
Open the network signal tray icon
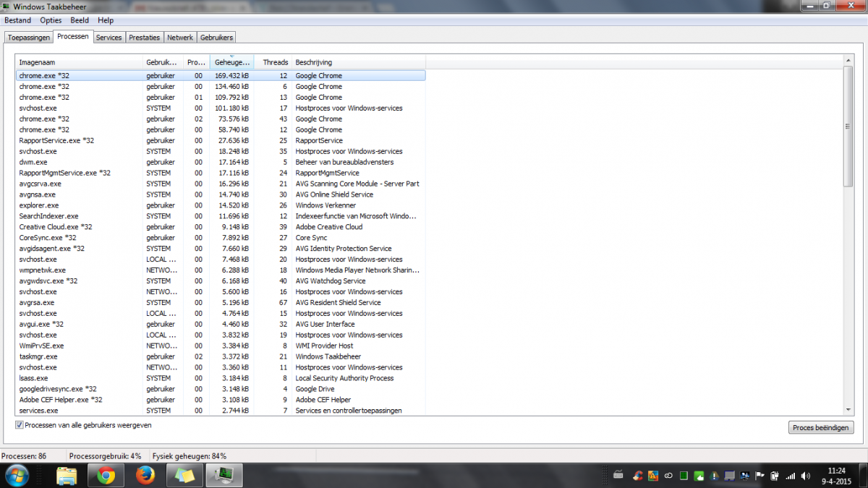click(x=791, y=475)
